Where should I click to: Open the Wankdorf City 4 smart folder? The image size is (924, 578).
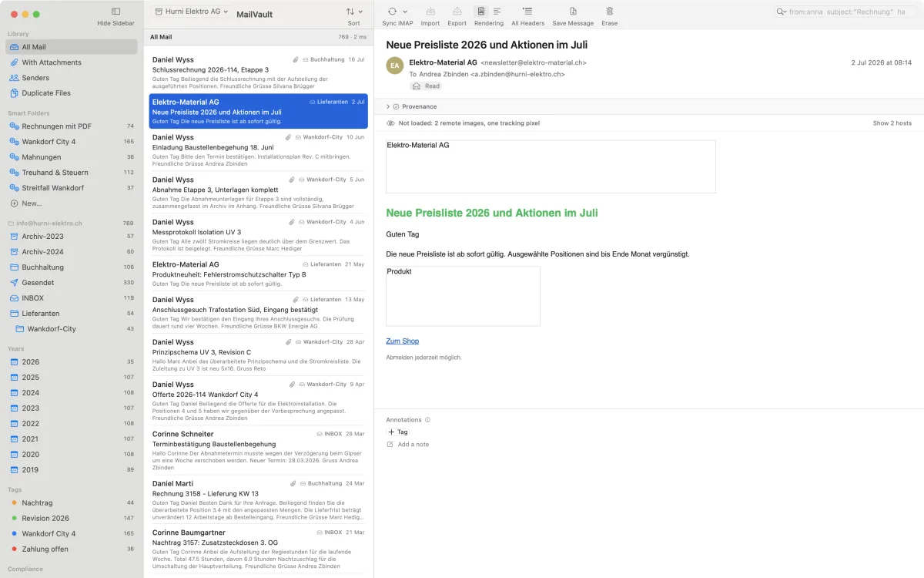click(x=72, y=142)
